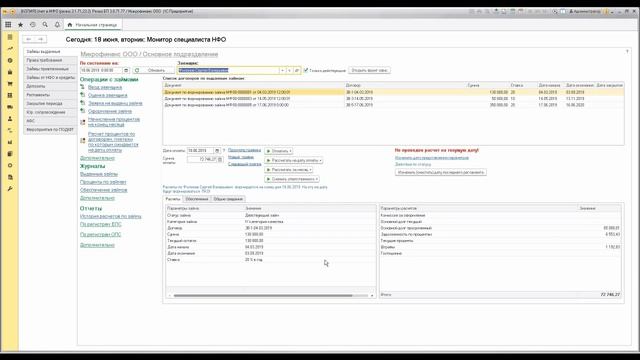Open favorites star icon
640x360 pixels.
20,24
